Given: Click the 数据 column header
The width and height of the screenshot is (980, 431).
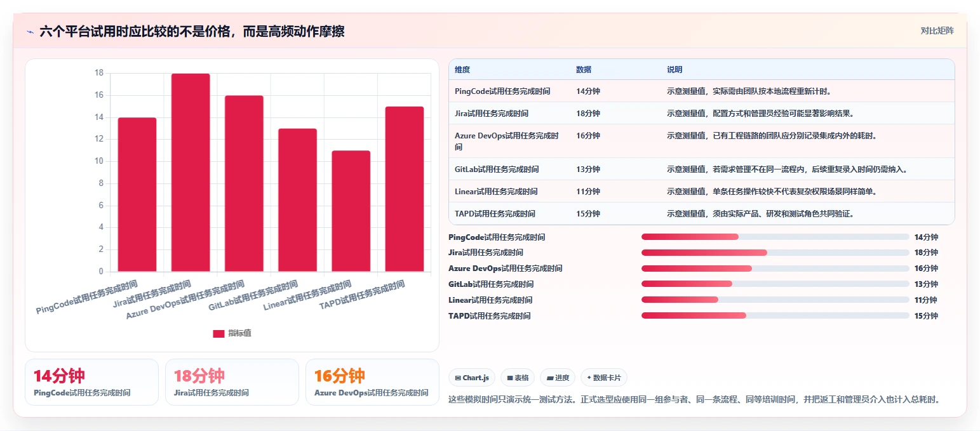Looking at the screenshot, I should click(584, 70).
